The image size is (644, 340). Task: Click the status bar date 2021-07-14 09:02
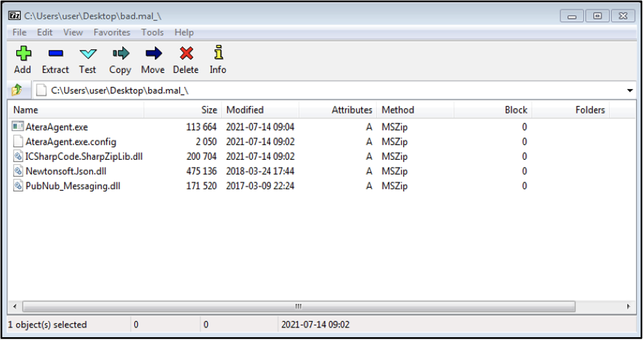pyautogui.click(x=315, y=325)
